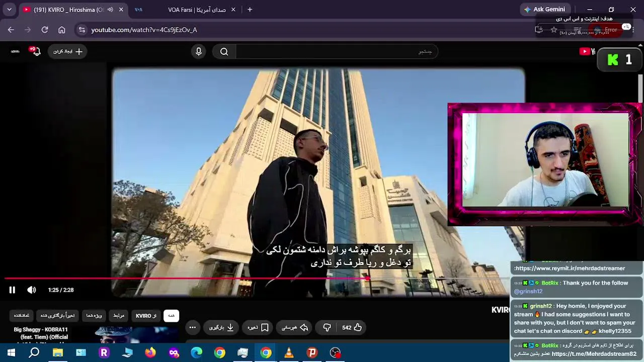Reload the current page

pyautogui.click(x=45, y=30)
